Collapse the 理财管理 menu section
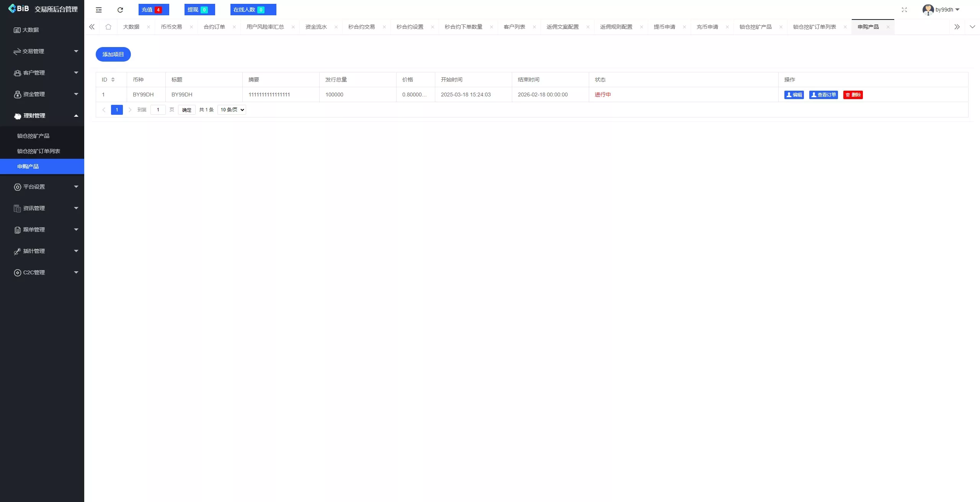 click(x=34, y=115)
